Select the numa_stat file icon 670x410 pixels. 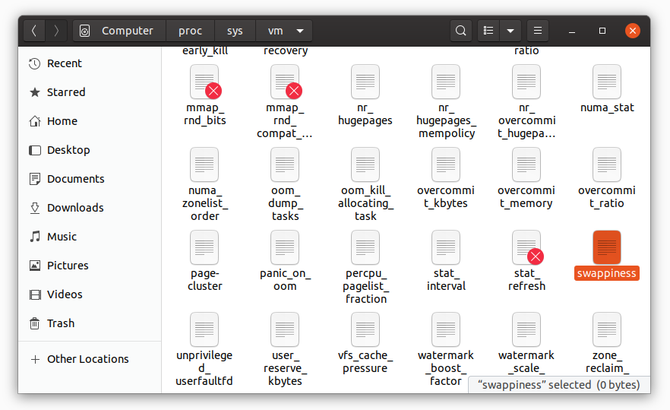point(607,82)
